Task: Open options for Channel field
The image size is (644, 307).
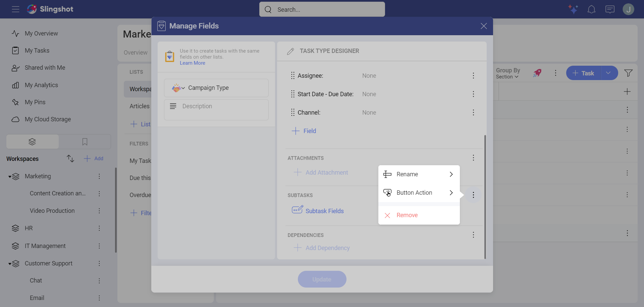Action: [473, 113]
